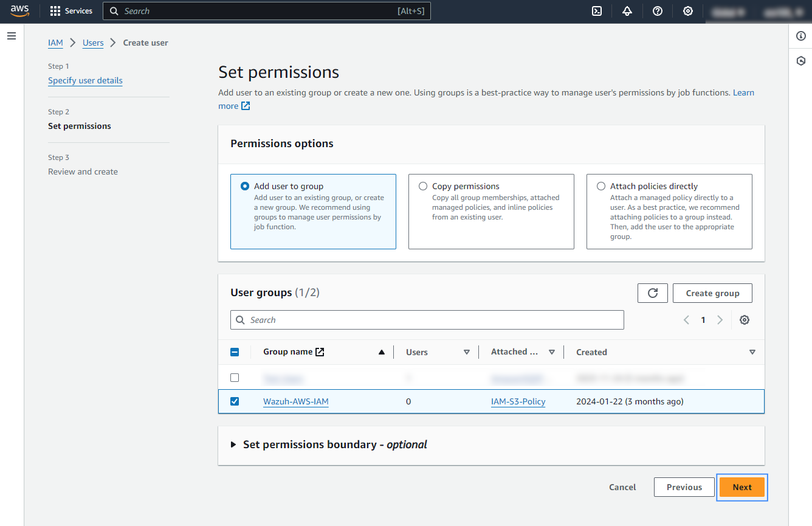
Task: Toggle the select-all groups header checkbox
Action: 235,352
